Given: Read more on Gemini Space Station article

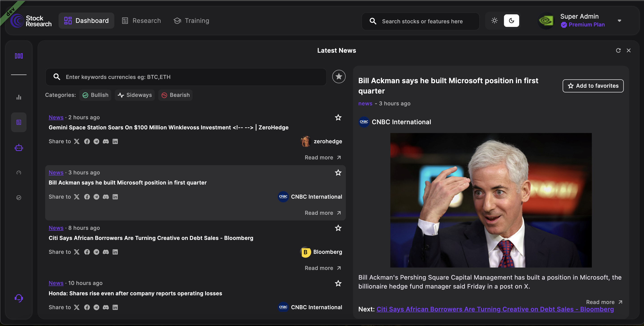Looking at the screenshot, I should pos(323,157).
